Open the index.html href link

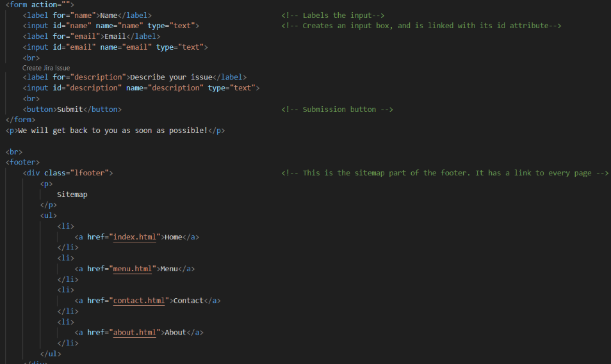click(x=134, y=237)
